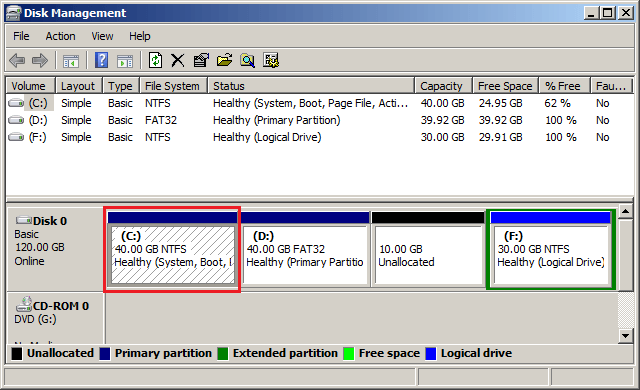Image resolution: width=640 pixels, height=390 pixels.
Task: Click the Delete X toolbar icon
Action: coord(178,60)
